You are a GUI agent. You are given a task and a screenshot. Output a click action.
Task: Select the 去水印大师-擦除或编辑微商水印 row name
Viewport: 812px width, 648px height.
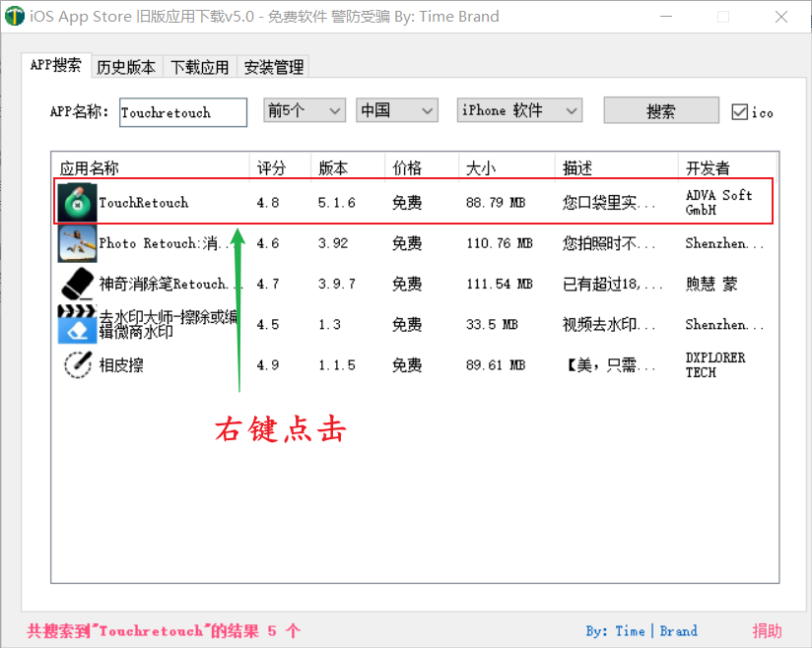click(x=169, y=325)
